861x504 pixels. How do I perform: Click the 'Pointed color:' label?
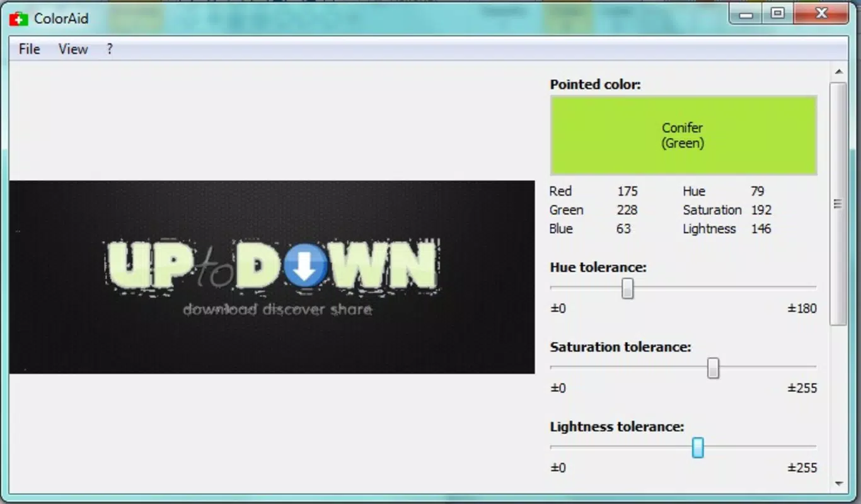[x=595, y=84]
